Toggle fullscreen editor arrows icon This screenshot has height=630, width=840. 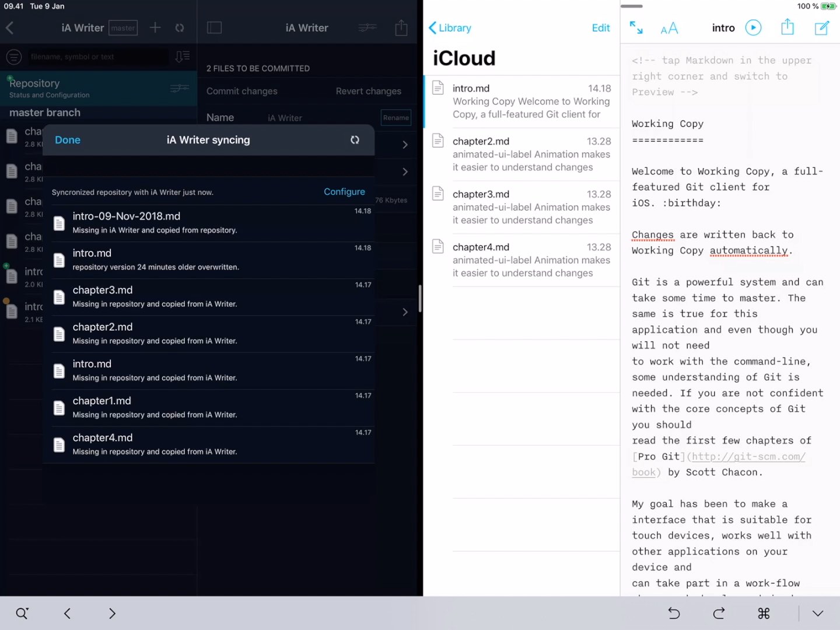pyautogui.click(x=636, y=27)
